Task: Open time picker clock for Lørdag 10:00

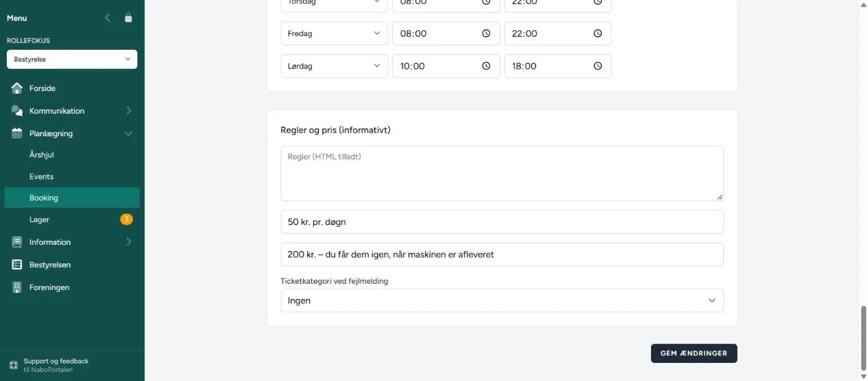Action: (486, 66)
